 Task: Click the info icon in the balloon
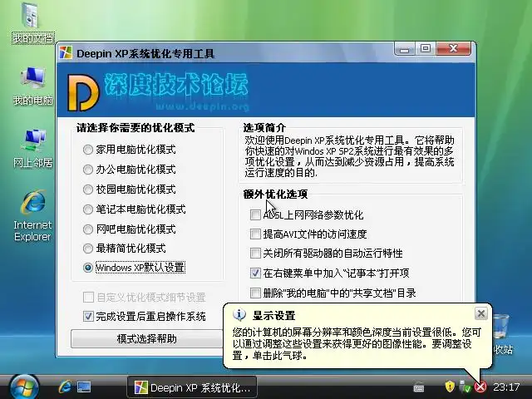(x=239, y=315)
